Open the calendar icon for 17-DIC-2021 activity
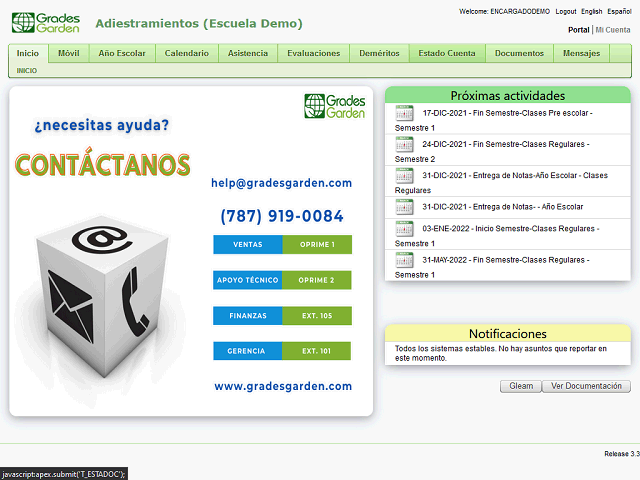Image resolution: width=640 pixels, height=480 pixels. coord(404,113)
